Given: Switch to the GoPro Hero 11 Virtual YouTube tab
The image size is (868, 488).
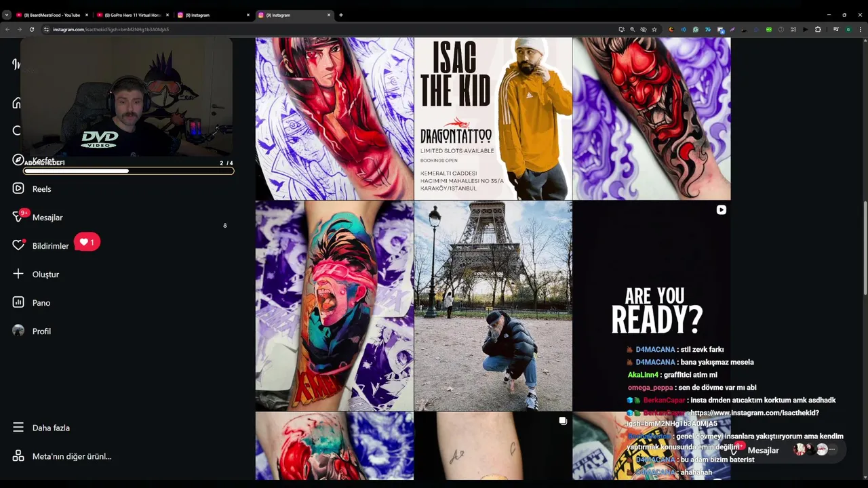Looking at the screenshot, I should click(x=133, y=15).
